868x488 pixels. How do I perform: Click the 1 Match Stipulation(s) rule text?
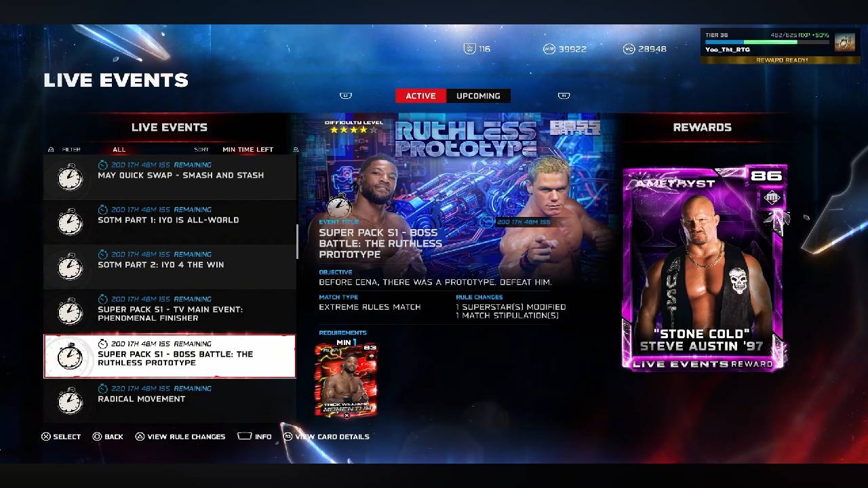coord(507,316)
